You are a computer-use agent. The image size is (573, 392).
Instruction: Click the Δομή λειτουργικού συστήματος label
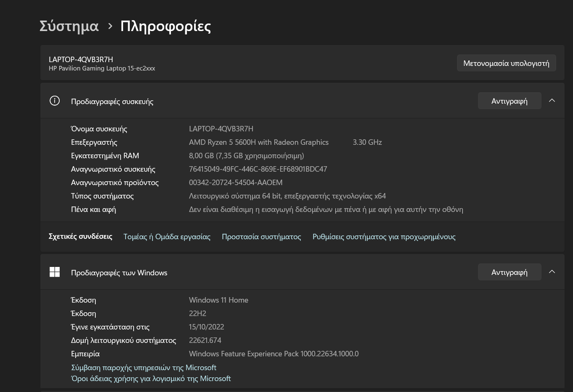click(124, 340)
